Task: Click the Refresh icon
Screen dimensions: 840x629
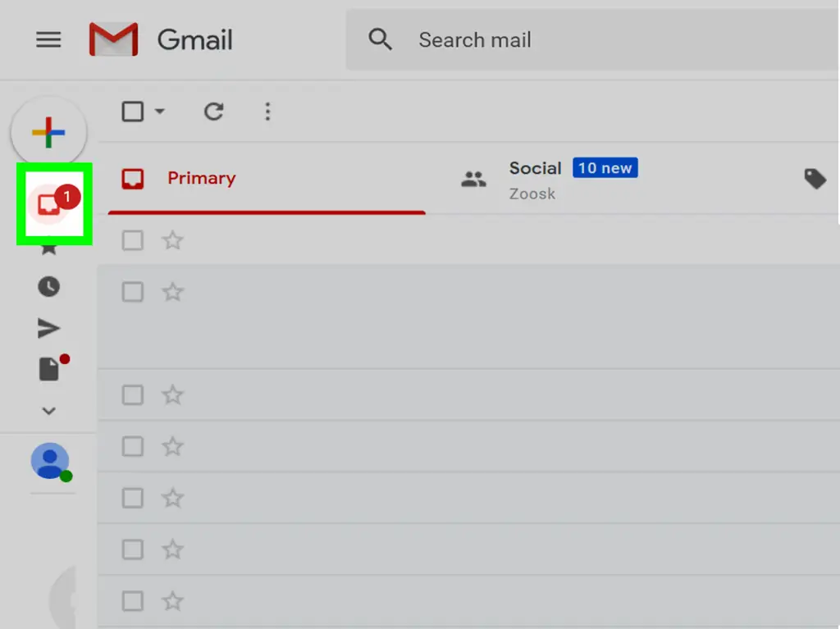Action: tap(213, 112)
